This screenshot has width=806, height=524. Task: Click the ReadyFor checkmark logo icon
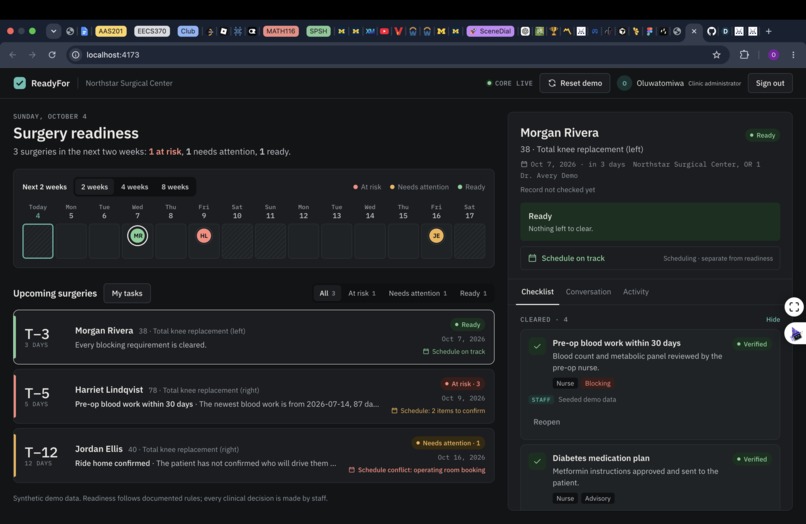click(x=20, y=83)
